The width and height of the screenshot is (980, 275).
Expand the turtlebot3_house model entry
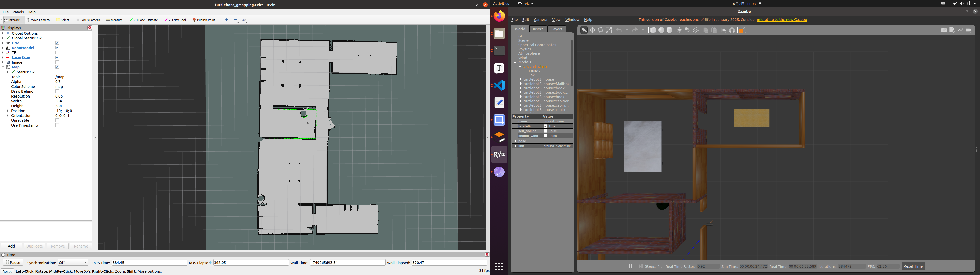521,79
